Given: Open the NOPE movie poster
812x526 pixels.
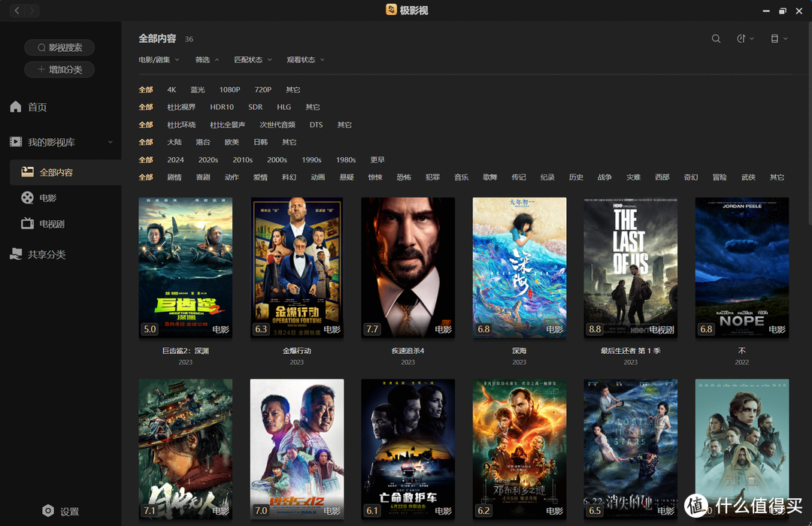Looking at the screenshot, I should [x=742, y=268].
